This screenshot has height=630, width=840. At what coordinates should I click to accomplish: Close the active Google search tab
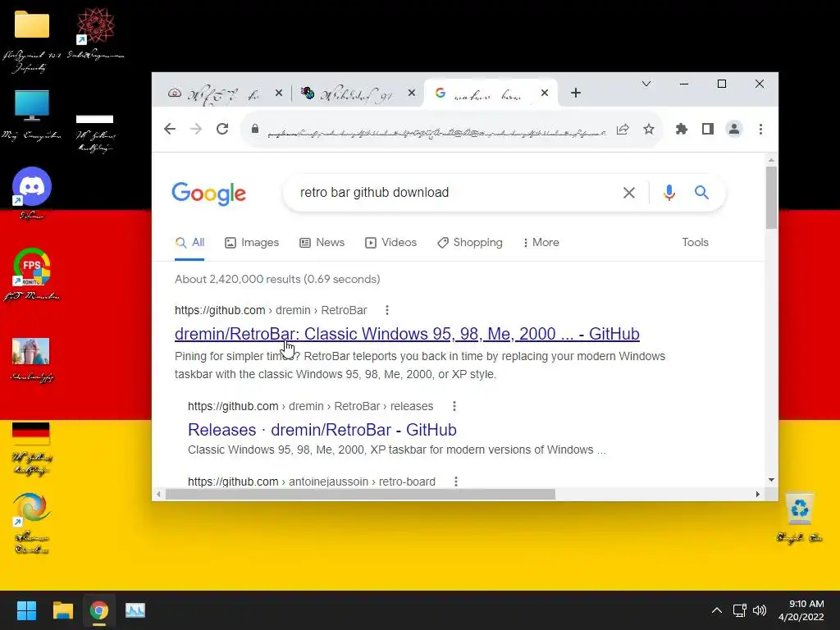(545, 94)
